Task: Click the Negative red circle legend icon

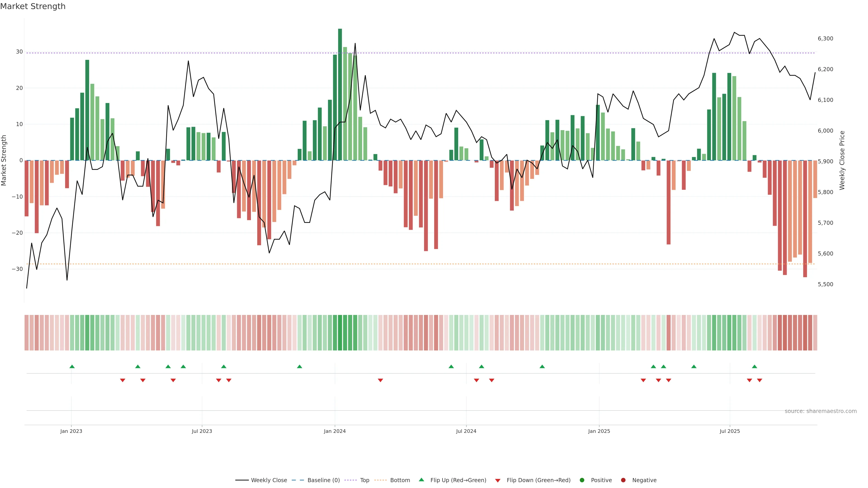Action: point(623,480)
